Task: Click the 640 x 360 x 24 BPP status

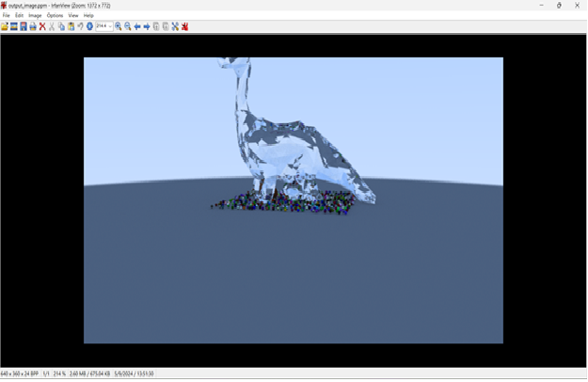Action: click(x=20, y=374)
